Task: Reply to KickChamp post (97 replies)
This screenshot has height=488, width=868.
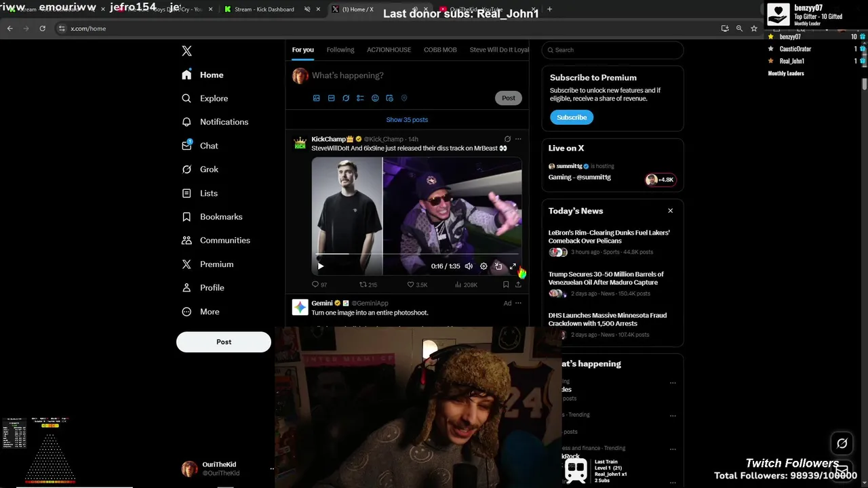Action: coord(319,285)
